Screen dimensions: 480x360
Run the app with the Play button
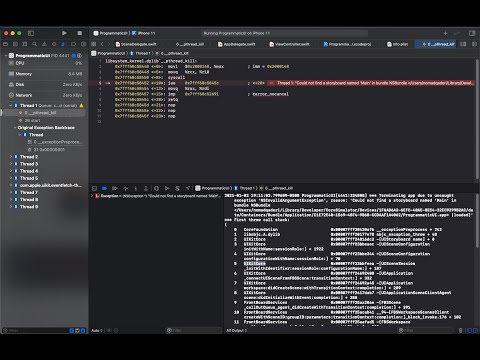pos(64,33)
